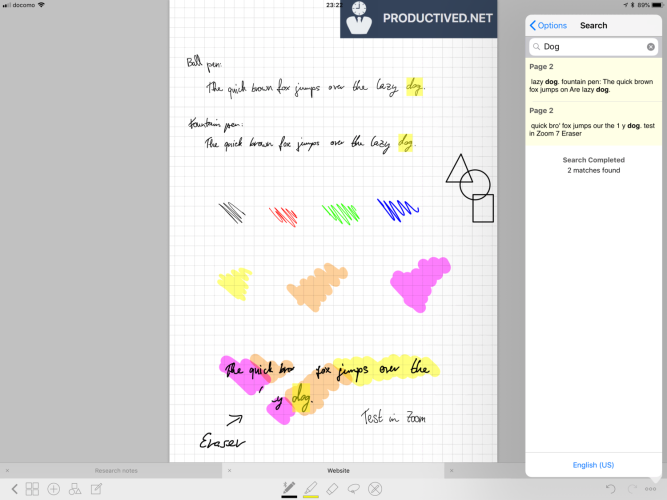Screen dimensions: 667x500
Task: Tap the edit note (pencil on square) icon
Action: coord(96,489)
